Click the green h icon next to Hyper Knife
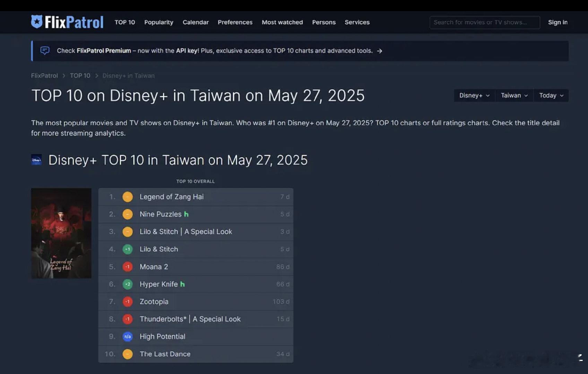 pyautogui.click(x=182, y=284)
